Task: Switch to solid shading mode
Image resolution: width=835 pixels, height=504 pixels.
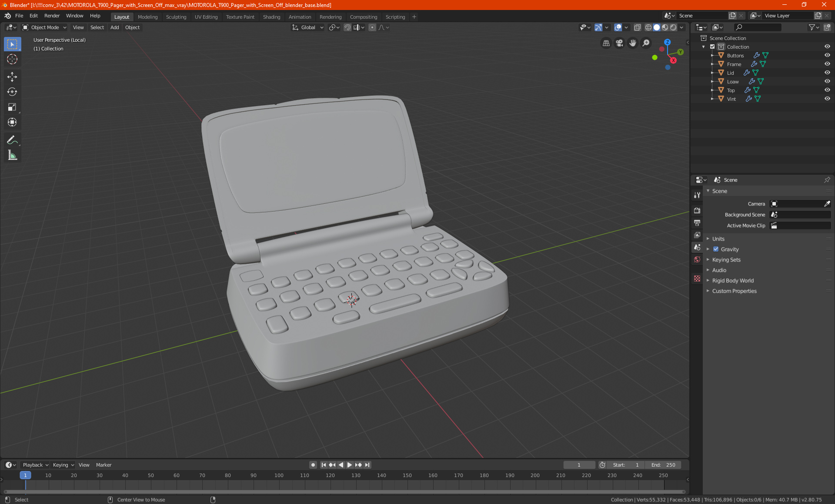Action: pos(657,27)
